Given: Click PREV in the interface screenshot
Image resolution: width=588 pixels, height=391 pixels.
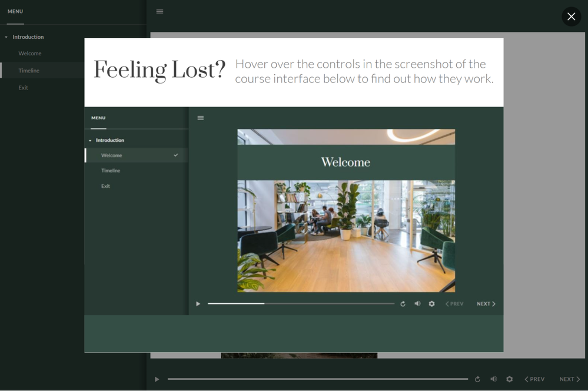Looking at the screenshot, I should [x=454, y=304].
